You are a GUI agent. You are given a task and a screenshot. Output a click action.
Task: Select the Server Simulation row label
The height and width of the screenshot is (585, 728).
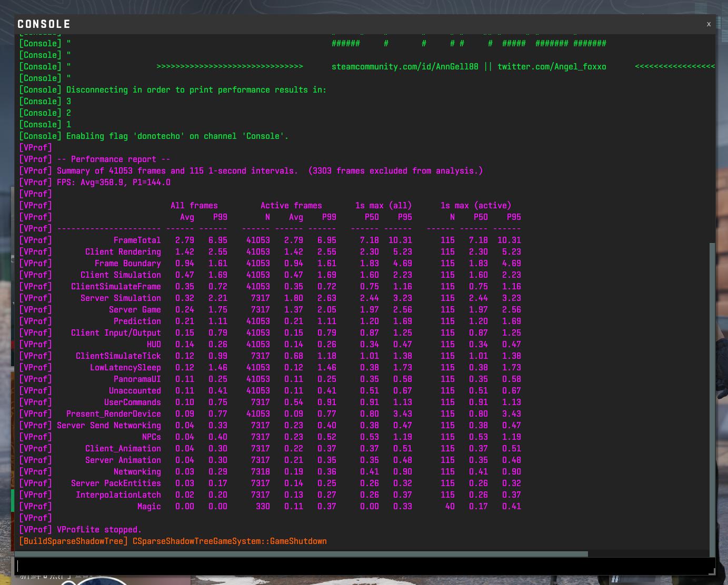click(x=121, y=298)
